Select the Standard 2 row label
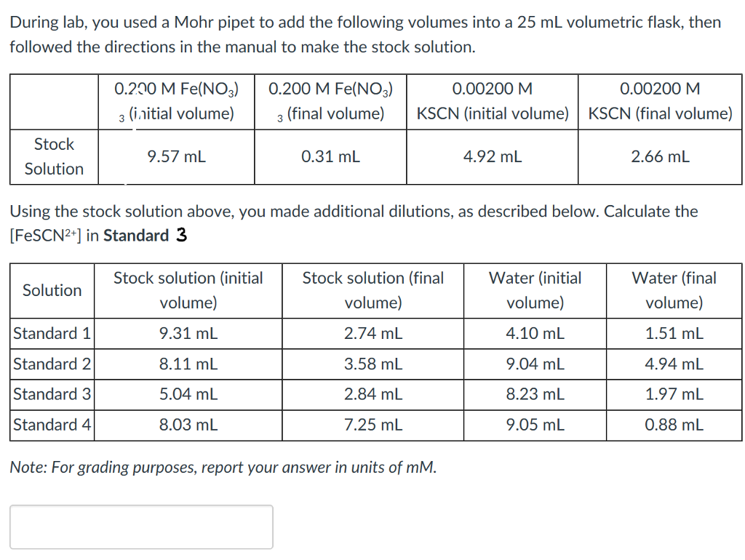 tap(52, 364)
